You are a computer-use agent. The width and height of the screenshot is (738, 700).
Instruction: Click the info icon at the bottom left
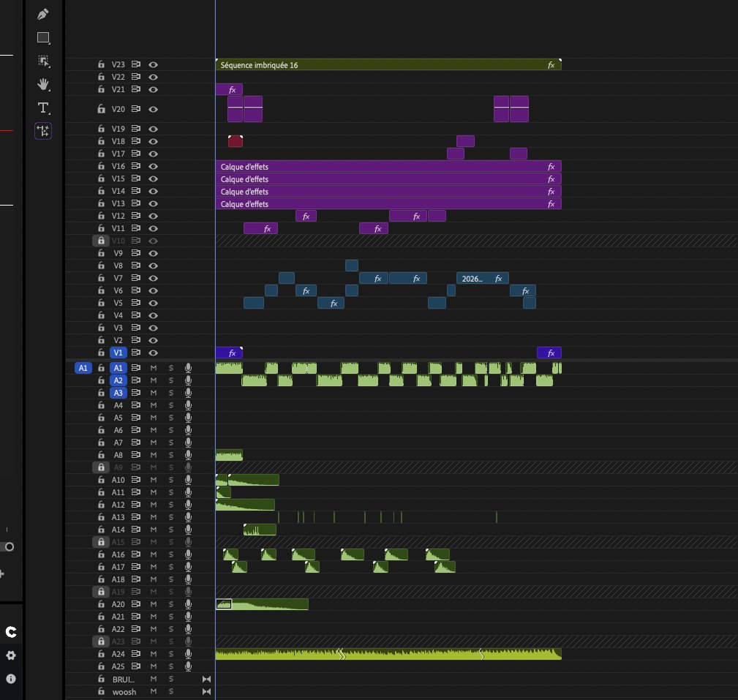11,678
